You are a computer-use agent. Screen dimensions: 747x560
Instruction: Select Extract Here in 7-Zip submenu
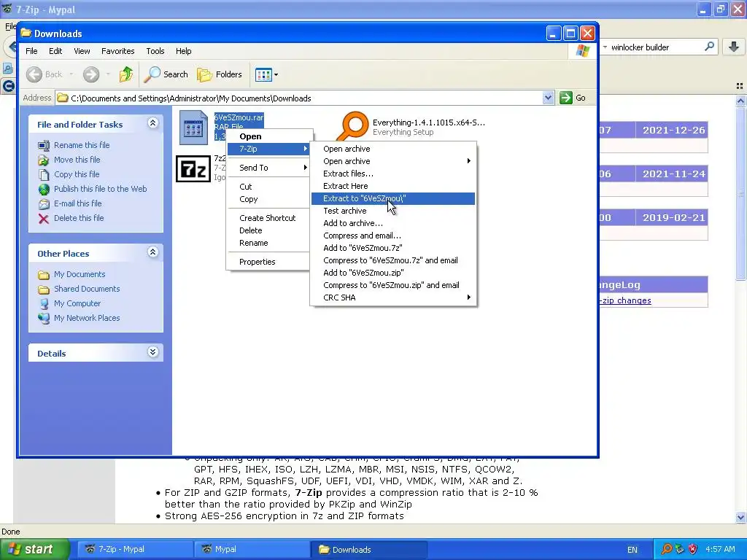pos(393,186)
